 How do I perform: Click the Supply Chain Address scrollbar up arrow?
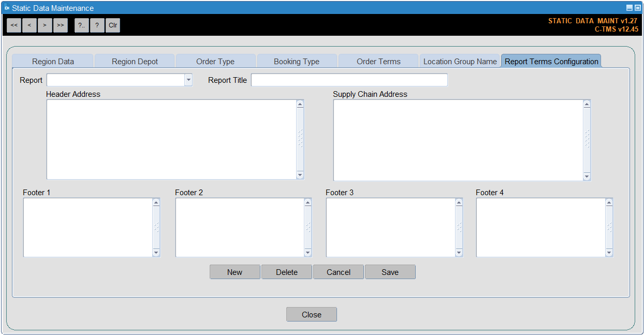(x=587, y=104)
